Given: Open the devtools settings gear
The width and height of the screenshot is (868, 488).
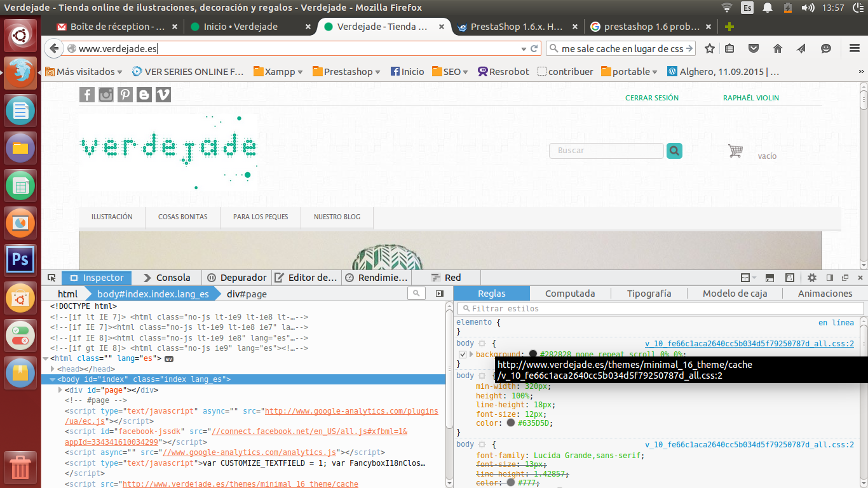Looking at the screenshot, I should tap(812, 278).
